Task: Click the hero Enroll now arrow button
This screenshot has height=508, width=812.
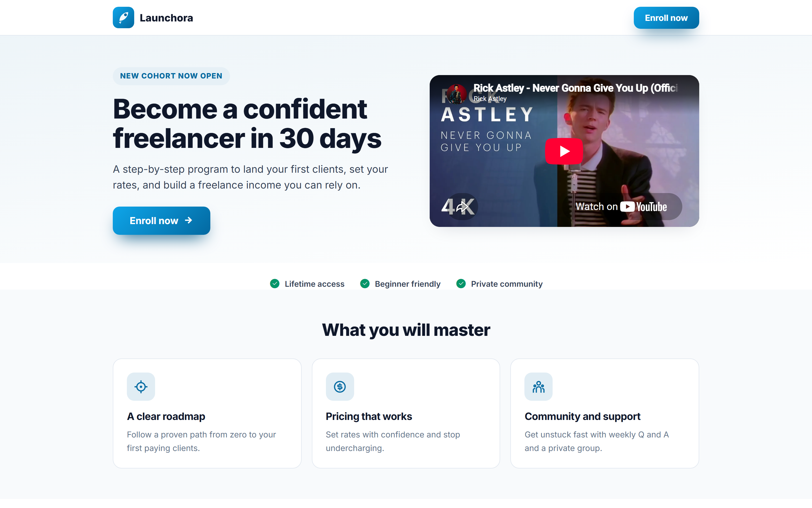Action: coord(161,220)
